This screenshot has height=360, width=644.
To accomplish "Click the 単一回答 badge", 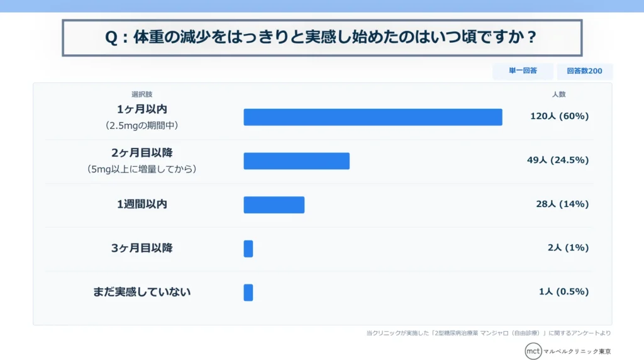I will pos(523,70).
